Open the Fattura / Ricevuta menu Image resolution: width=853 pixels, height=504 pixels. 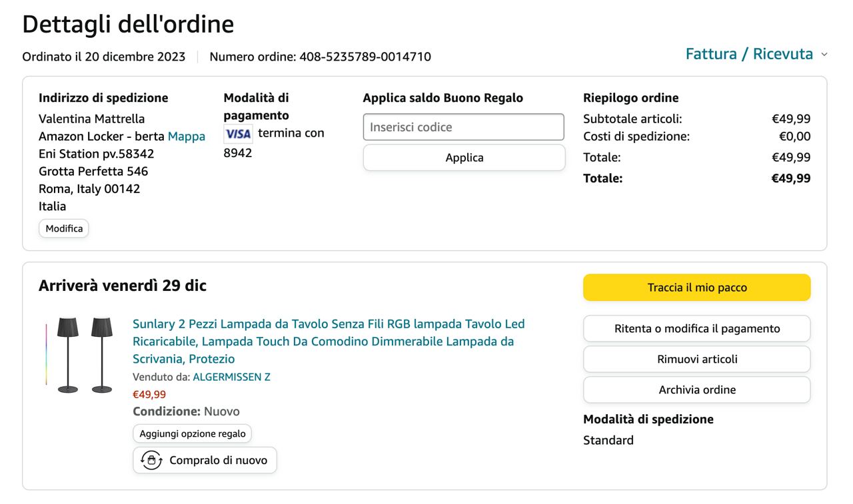(x=749, y=54)
